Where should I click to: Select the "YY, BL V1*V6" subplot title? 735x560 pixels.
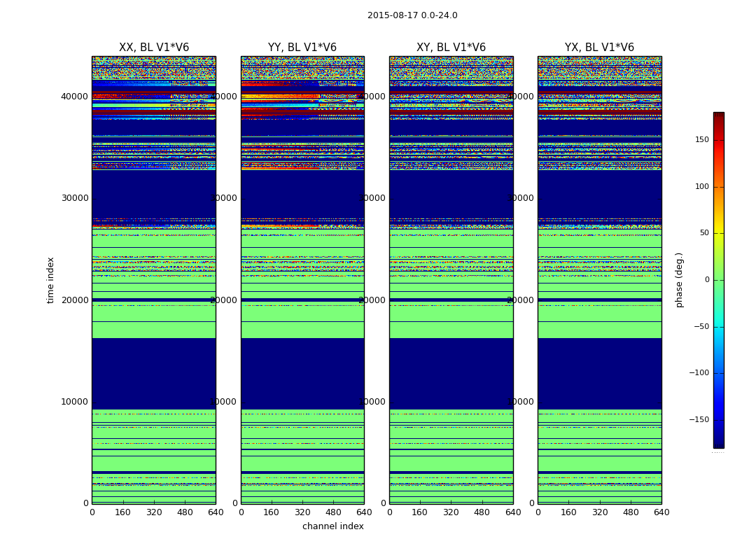(x=302, y=48)
